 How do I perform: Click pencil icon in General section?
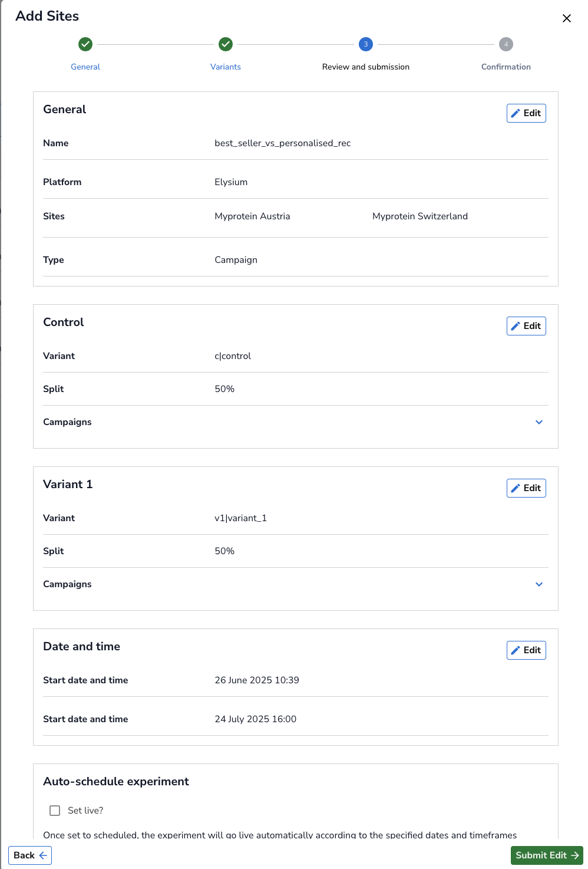click(516, 113)
